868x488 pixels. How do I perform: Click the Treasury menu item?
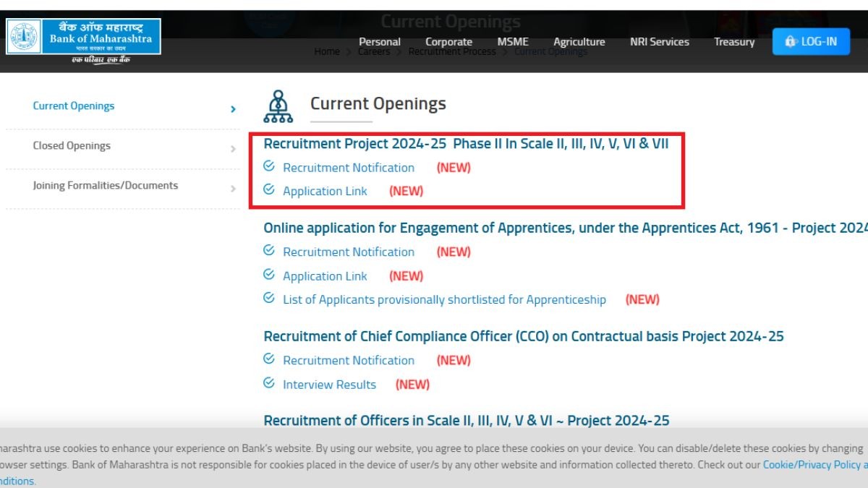pyautogui.click(x=733, y=42)
